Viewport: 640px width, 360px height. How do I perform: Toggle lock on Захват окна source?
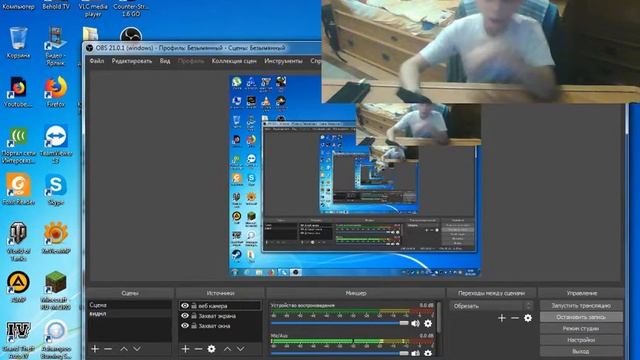pos(194,326)
